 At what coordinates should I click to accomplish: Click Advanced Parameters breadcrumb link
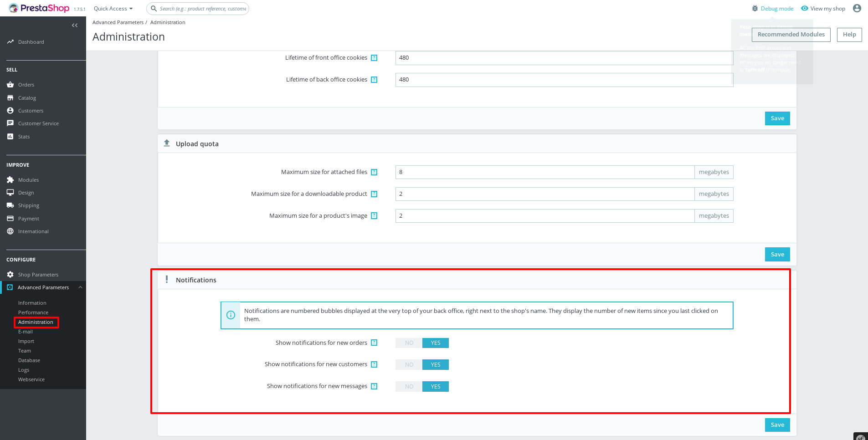click(x=118, y=22)
